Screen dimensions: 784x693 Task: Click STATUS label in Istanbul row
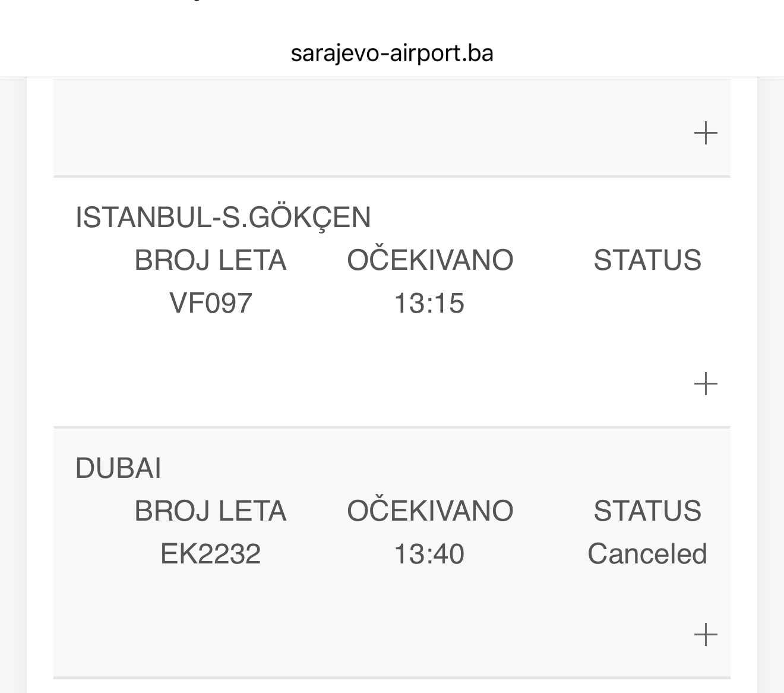647,260
